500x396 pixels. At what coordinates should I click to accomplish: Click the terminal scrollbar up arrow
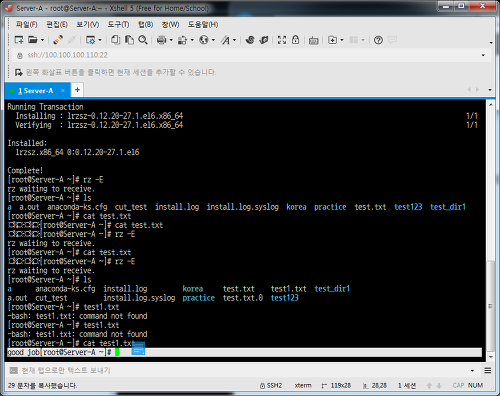(x=490, y=105)
